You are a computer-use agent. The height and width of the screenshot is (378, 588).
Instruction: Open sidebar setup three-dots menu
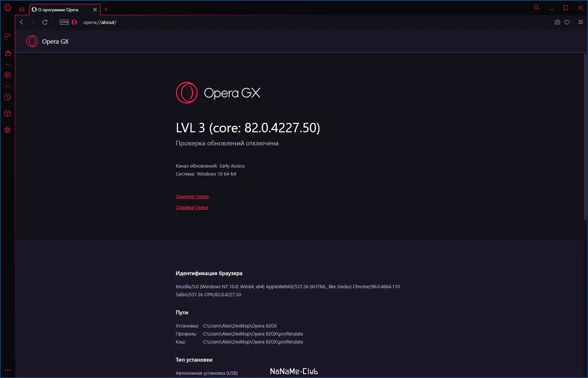[8, 370]
